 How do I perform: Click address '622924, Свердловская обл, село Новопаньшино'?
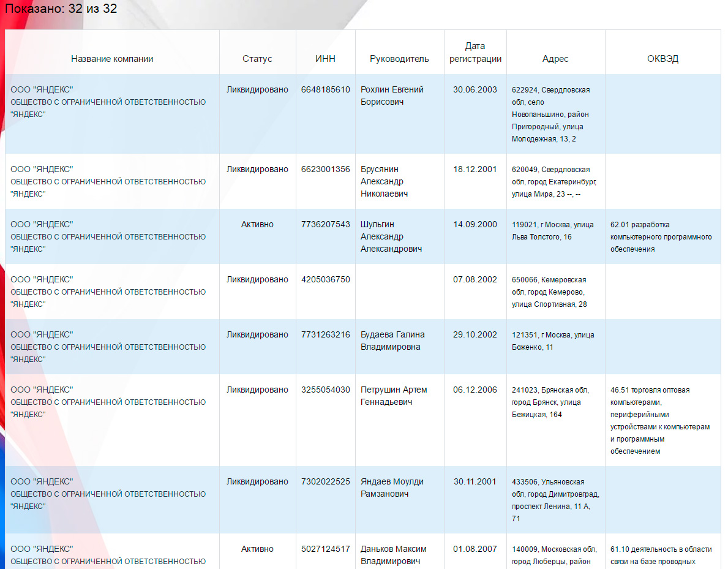click(550, 115)
